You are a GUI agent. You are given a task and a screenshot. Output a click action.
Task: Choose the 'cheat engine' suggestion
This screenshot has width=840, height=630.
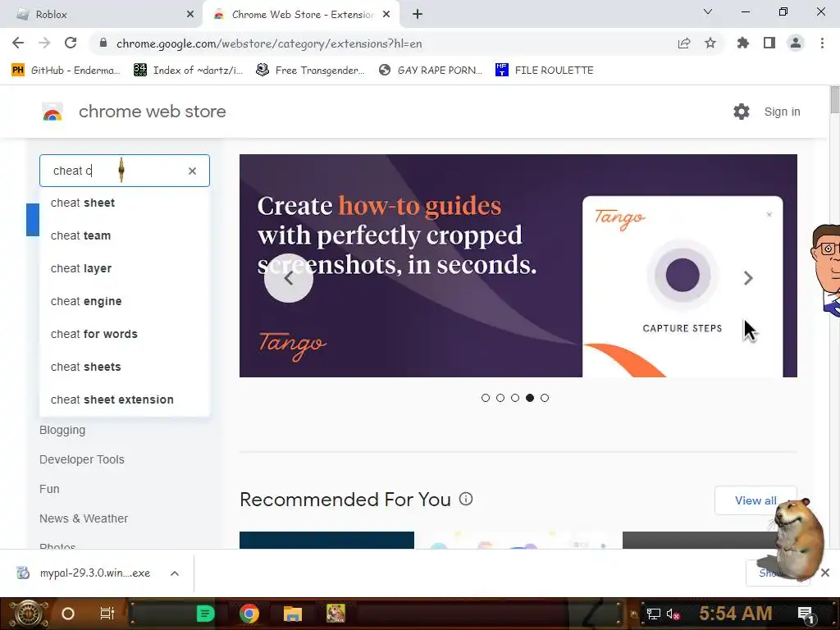pos(125,301)
